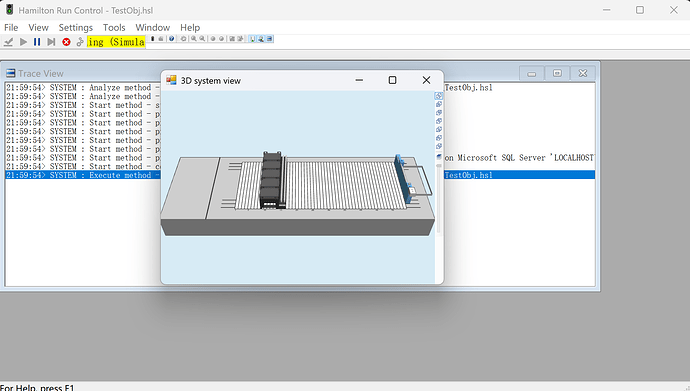Screen dimensions: 690x391
Task: Toggle the highlighted trace view toolbar icon
Action: coord(252,39)
